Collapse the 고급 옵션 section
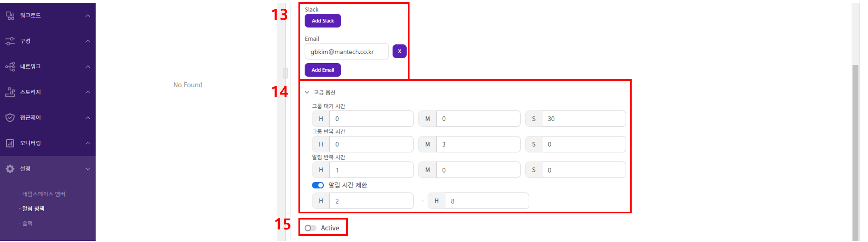868x242 pixels. coord(307,92)
